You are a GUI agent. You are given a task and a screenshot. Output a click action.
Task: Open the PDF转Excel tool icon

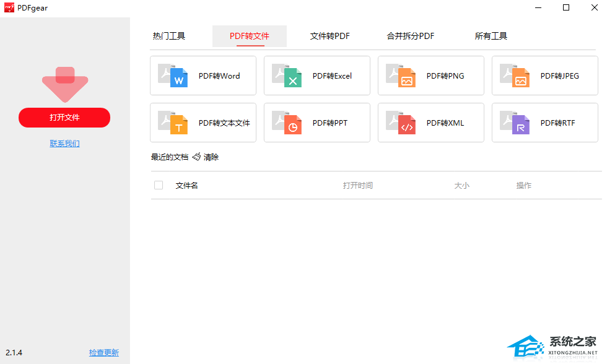pyautogui.click(x=287, y=76)
